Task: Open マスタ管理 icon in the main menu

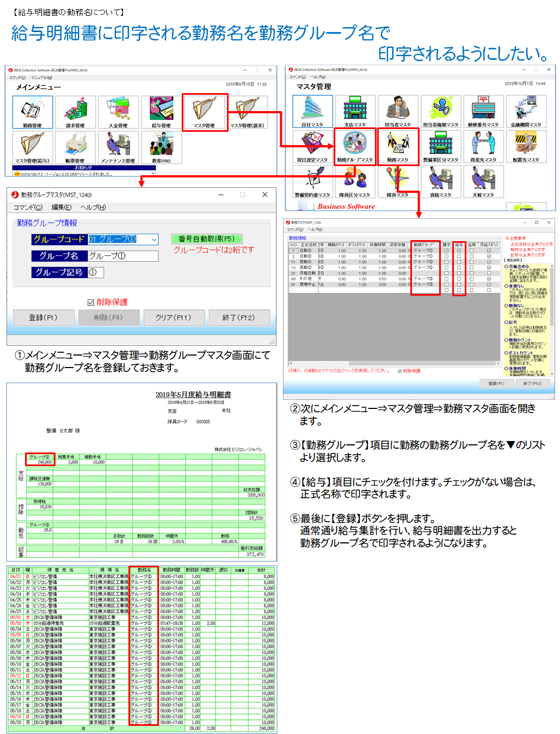Action: pos(204,111)
